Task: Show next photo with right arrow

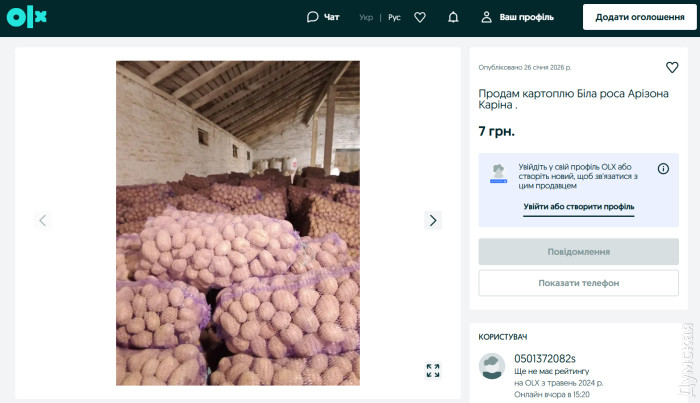Action: 433,220
